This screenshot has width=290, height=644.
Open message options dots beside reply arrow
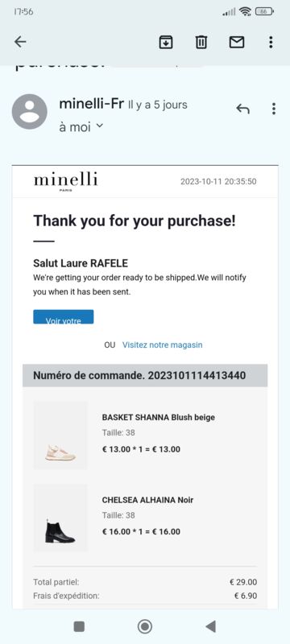[274, 109]
